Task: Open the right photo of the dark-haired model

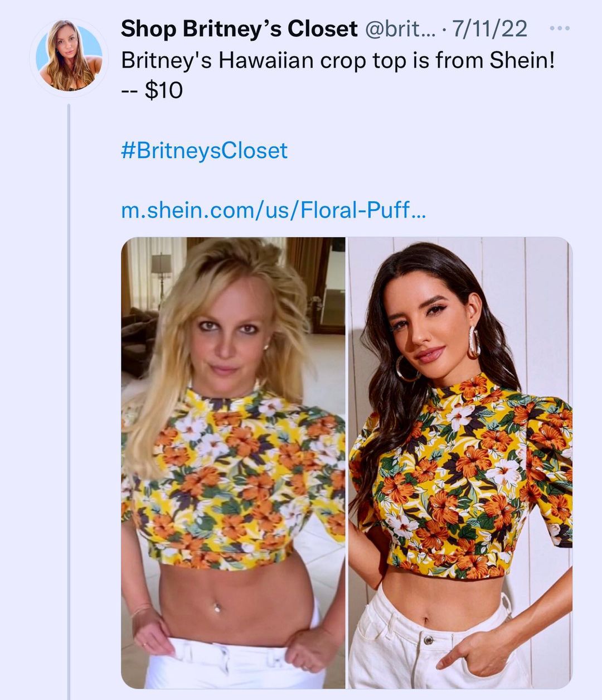Action: pos(460,462)
